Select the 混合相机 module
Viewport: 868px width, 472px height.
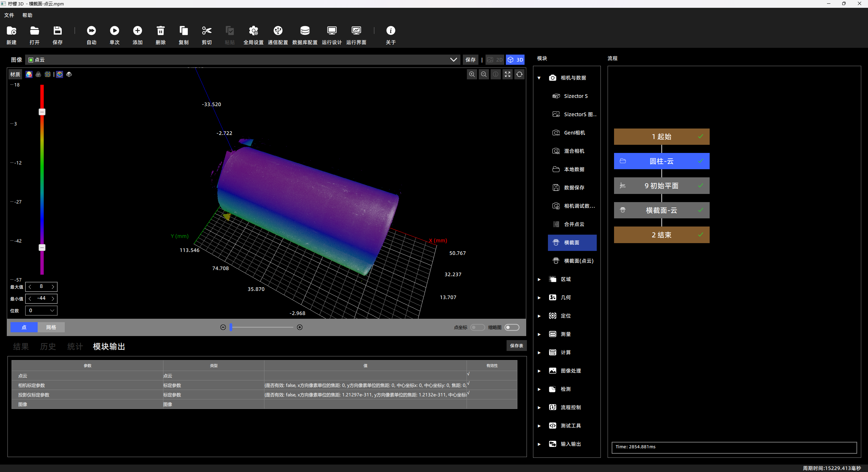[x=572, y=151]
